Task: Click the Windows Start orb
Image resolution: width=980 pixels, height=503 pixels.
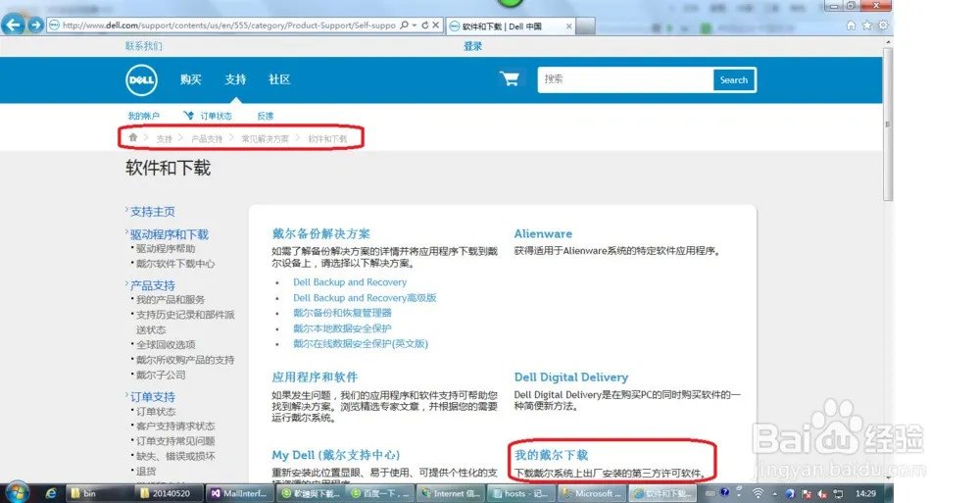Action: click(17, 493)
